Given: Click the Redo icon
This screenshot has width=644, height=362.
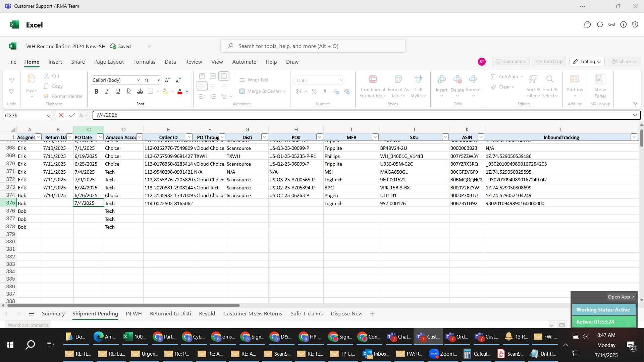Looking at the screenshot, I should [x=11, y=91].
